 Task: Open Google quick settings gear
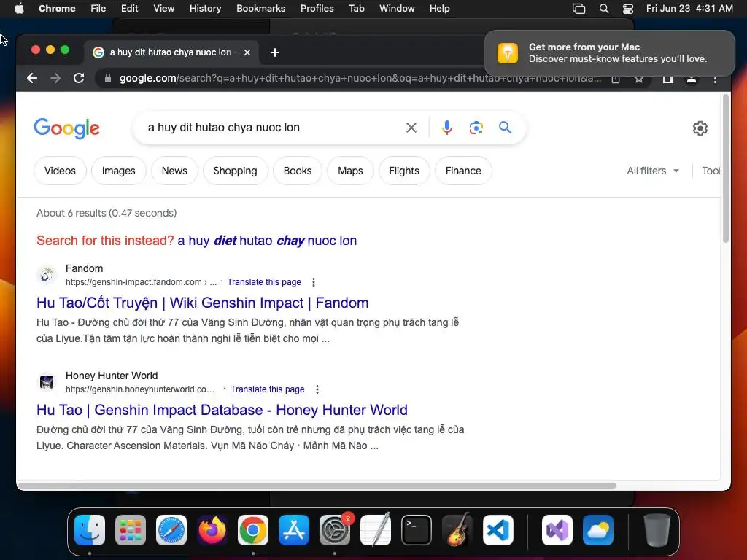tap(700, 128)
